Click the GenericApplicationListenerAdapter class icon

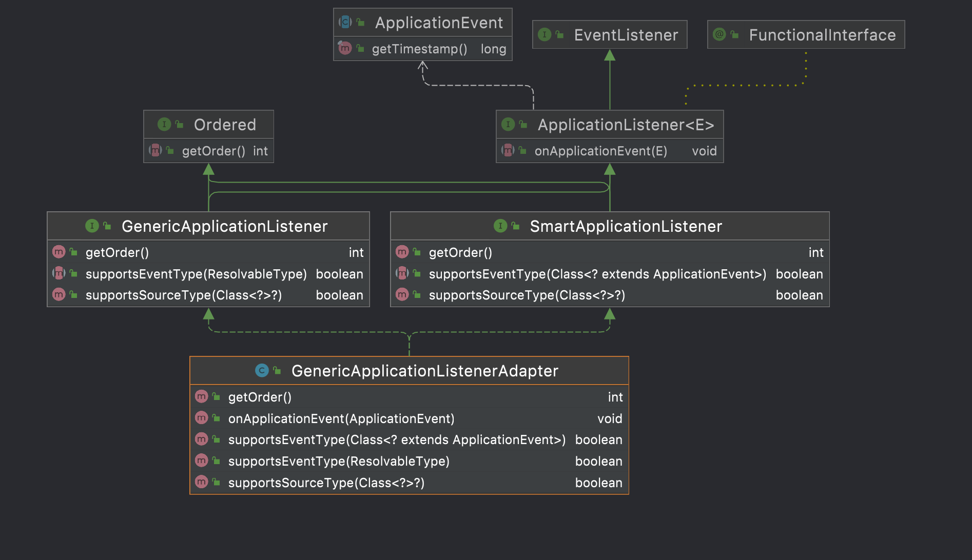[262, 370]
